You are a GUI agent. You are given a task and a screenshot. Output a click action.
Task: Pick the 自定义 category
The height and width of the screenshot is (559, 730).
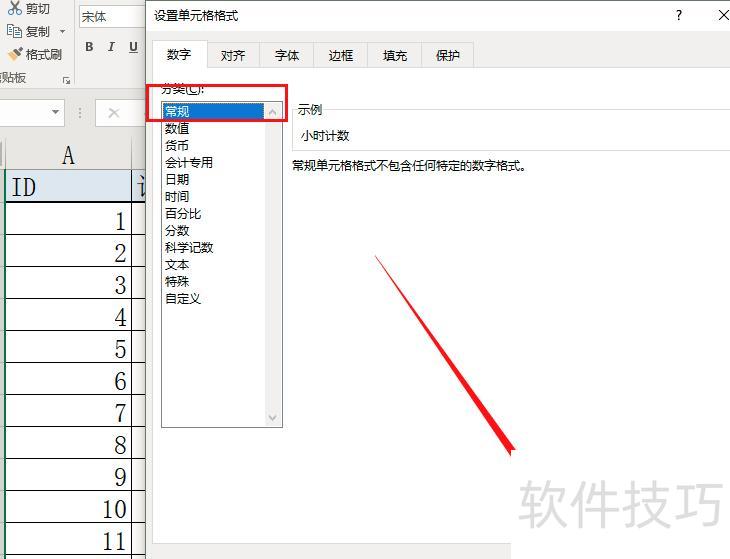(x=183, y=298)
